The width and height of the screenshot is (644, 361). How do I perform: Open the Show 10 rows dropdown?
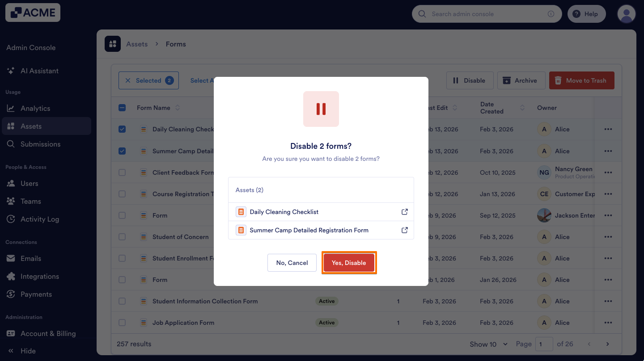pos(488,344)
